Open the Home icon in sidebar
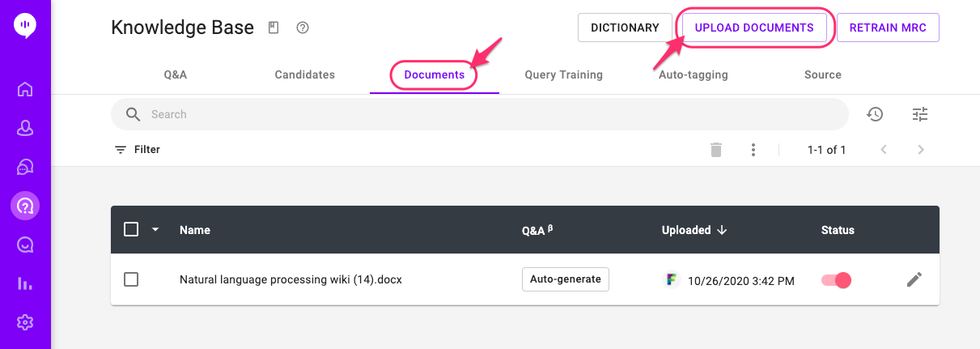Image resolution: width=980 pixels, height=349 pixels. [25, 89]
